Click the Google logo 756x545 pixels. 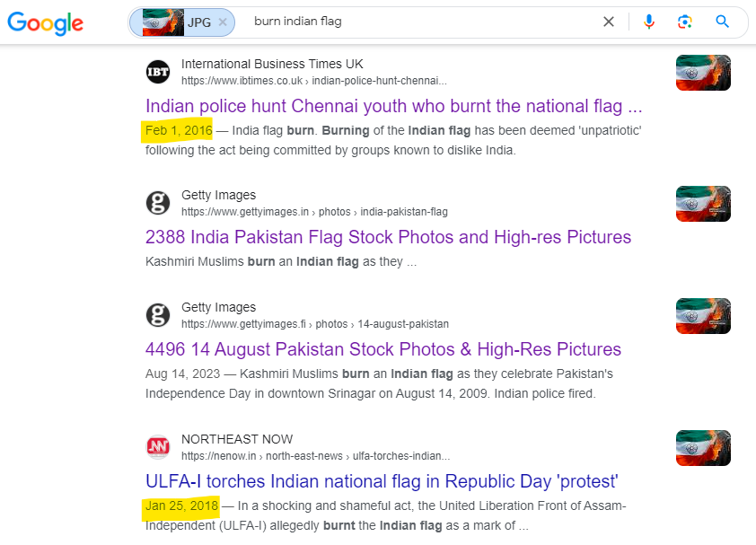click(45, 22)
